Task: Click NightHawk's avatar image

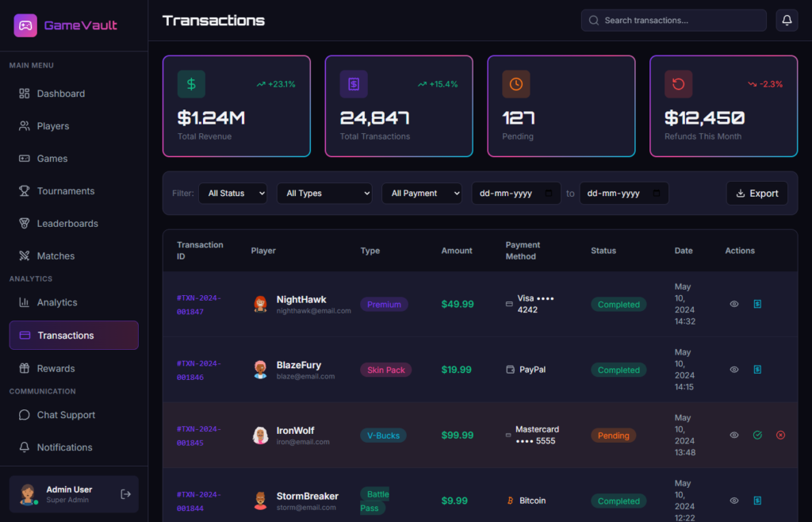Action: (x=260, y=304)
